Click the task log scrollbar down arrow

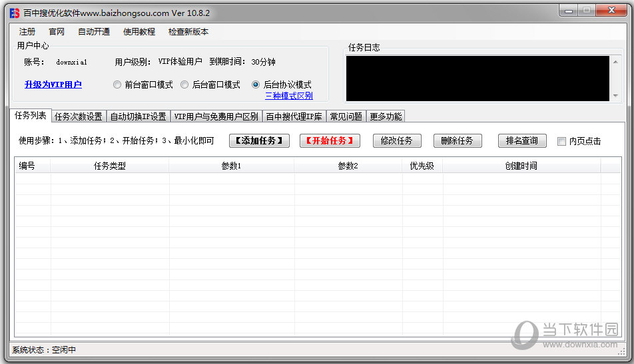pyautogui.click(x=615, y=96)
